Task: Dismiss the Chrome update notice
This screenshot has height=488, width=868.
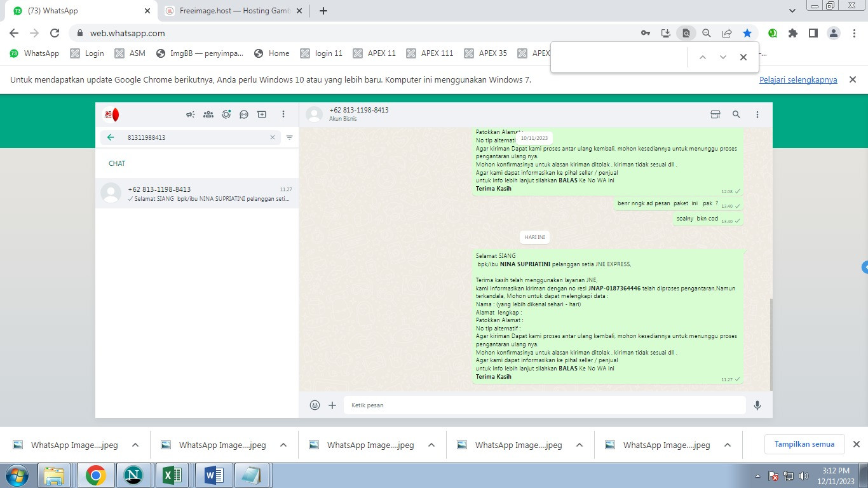Action: pyautogui.click(x=853, y=79)
